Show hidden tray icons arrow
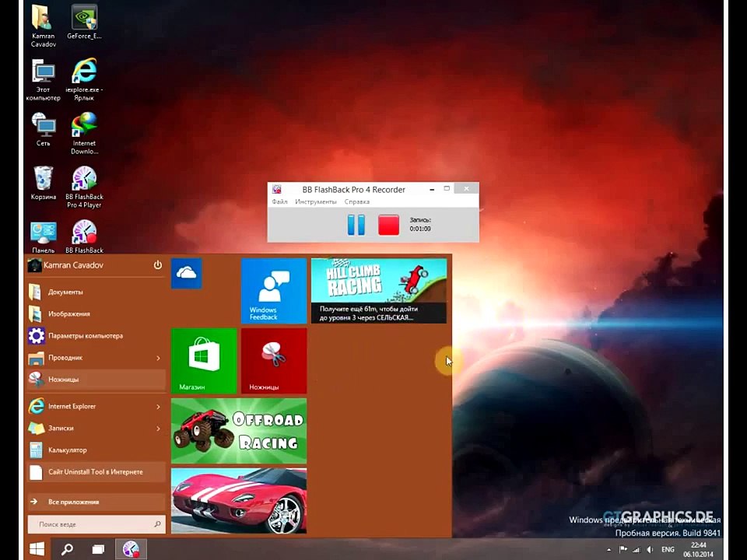The height and width of the screenshot is (560, 747). pyautogui.click(x=608, y=550)
